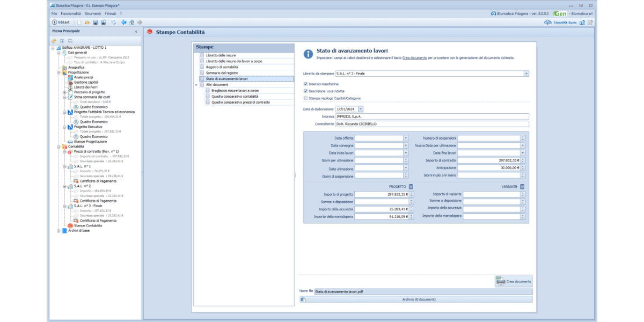Open project with the folder icon
This screenshot has width=644, height=322.
87,22
